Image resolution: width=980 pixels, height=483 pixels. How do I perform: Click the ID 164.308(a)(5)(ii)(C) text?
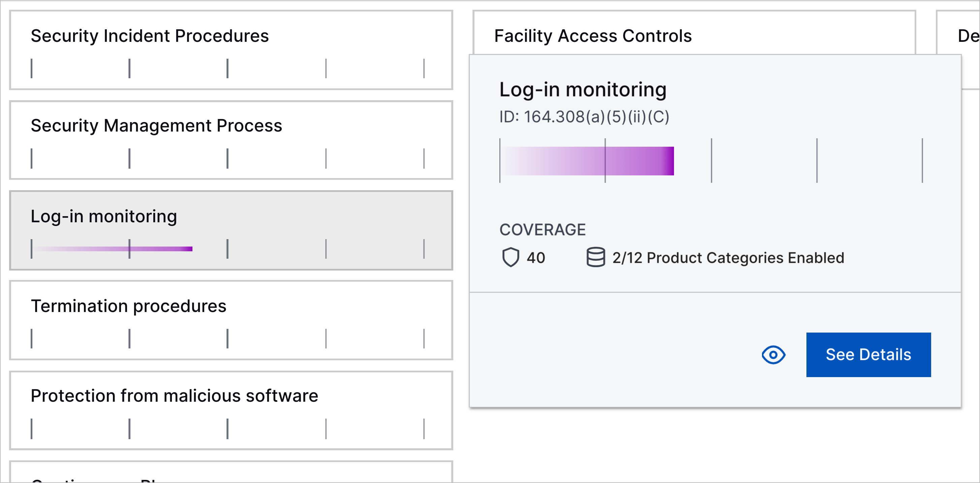click(x=585, y=117)
